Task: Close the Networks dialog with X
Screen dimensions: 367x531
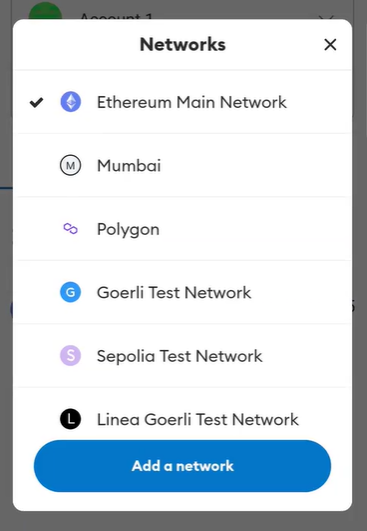Action: coord(330,45)
